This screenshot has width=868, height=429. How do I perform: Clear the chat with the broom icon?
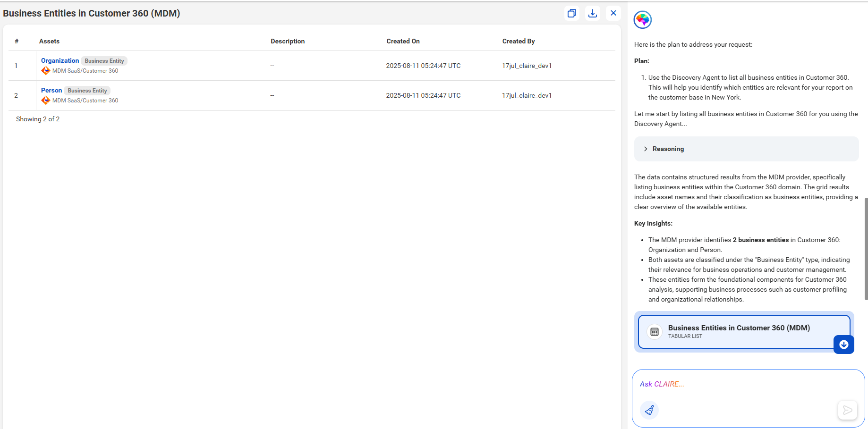(649, 410)
